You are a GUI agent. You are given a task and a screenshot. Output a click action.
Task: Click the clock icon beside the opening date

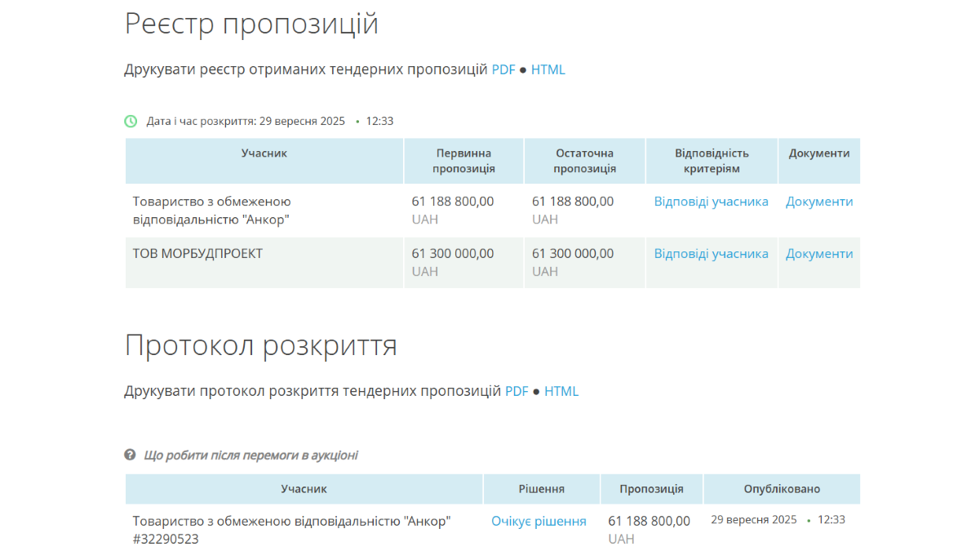coord(131,121)
